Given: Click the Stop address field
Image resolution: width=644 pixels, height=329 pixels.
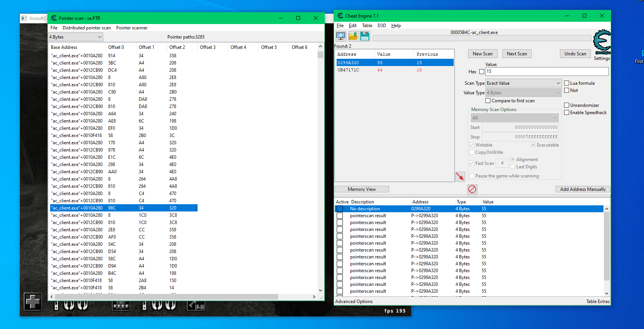Looking at the screenshot, I should point(520,137).
